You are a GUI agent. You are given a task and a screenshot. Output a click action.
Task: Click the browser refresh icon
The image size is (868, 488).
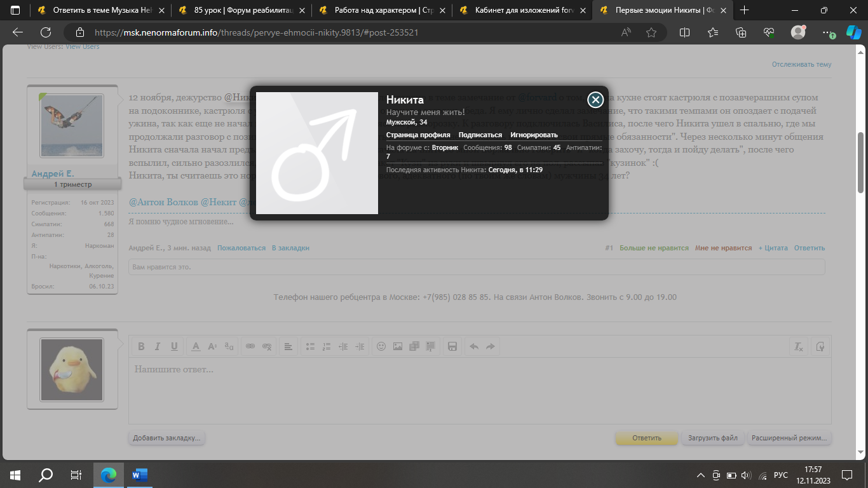pyautogui.click(x=46, y=32)
